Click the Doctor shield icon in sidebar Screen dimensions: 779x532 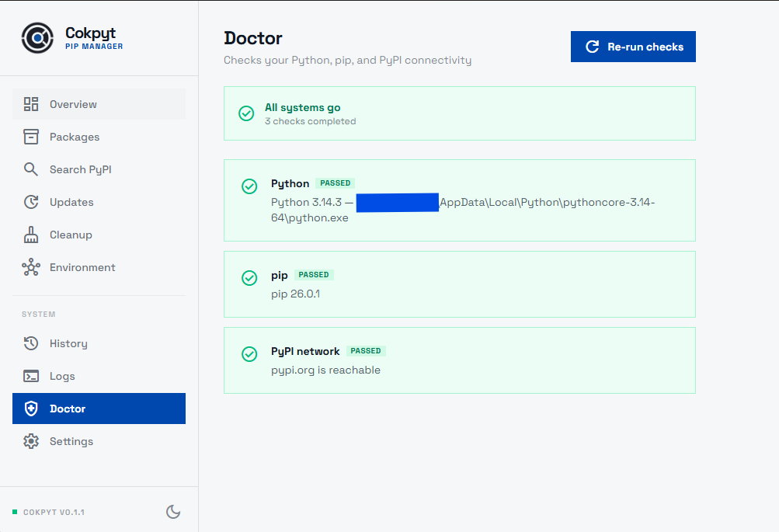pyautogui.click(x=30, y=408)
